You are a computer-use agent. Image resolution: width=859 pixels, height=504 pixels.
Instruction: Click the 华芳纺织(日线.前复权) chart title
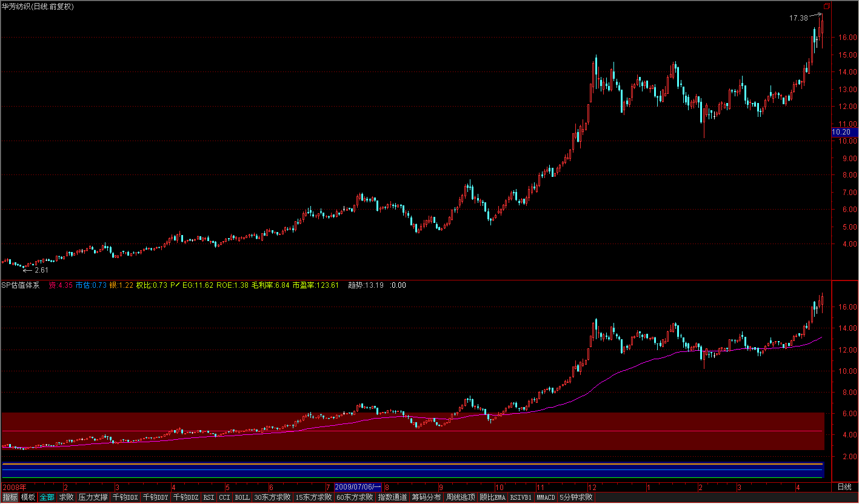pyautogui.click(x=38, y=6)
